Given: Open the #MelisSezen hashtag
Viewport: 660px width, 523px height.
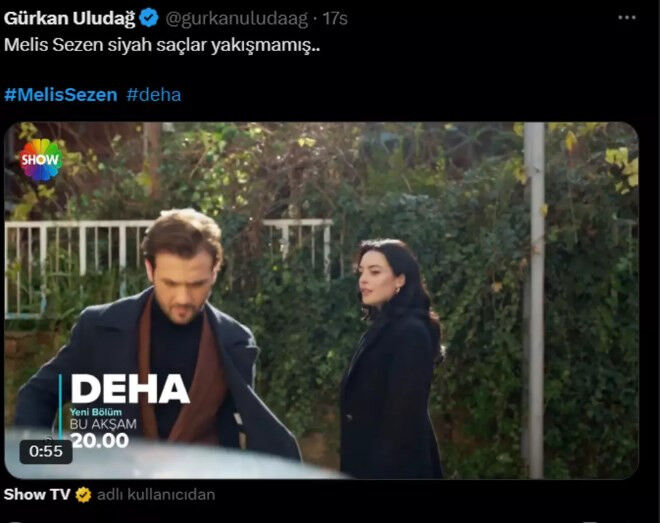Looking at the screenshot, I should tap(61, 95).
